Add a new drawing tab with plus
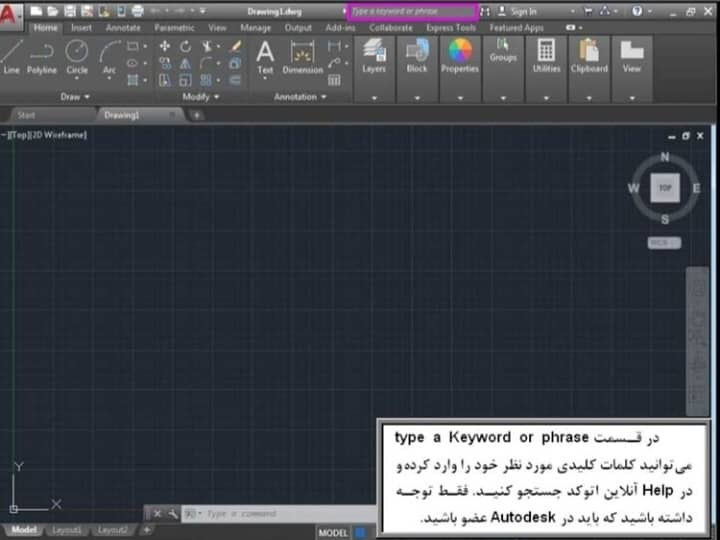 click(x=197, y=115)
